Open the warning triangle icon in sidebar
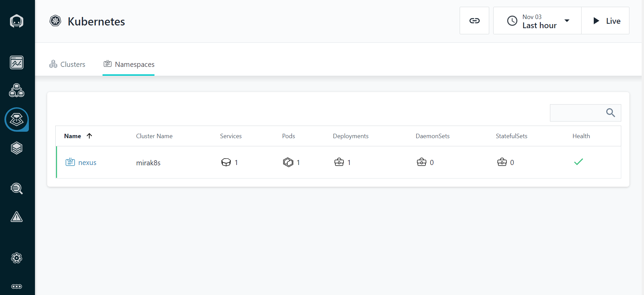 pyautogui.click(x=17, y=217)
